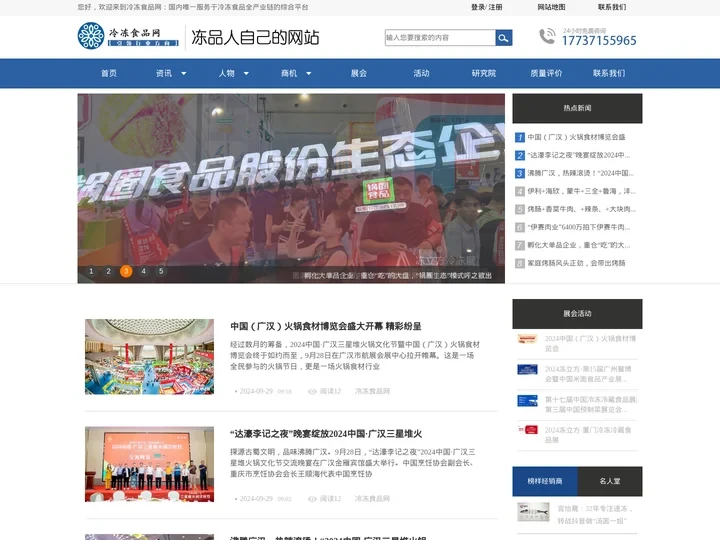Switch to the 名人堂 tab
Screen dimensions: 720x540
[610, 481]
